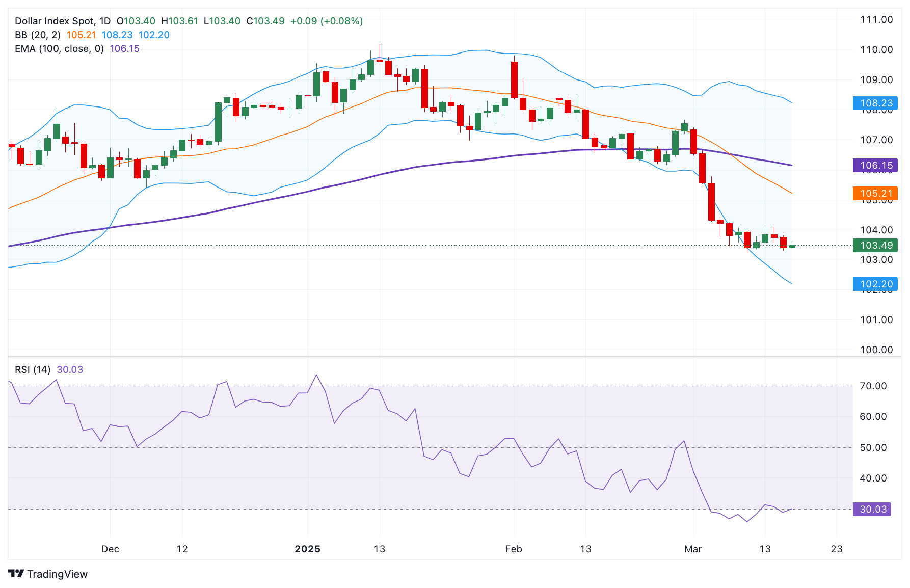
Task: Click the Mar label on time axis
Action: point(693,549)
